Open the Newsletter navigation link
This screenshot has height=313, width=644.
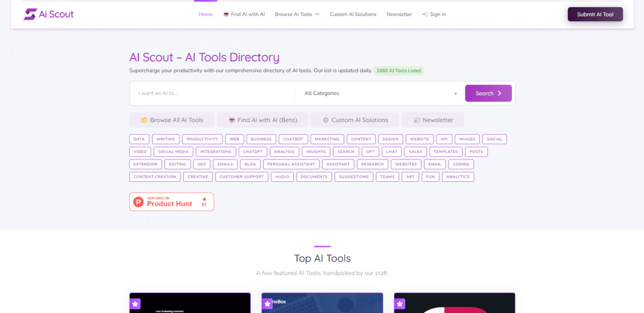399,14
